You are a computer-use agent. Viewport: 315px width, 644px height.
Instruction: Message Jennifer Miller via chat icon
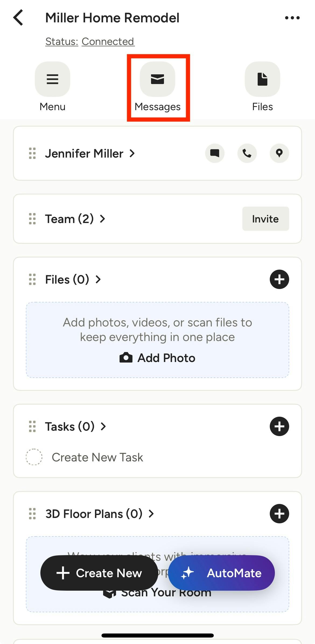[x=215, y=153]
